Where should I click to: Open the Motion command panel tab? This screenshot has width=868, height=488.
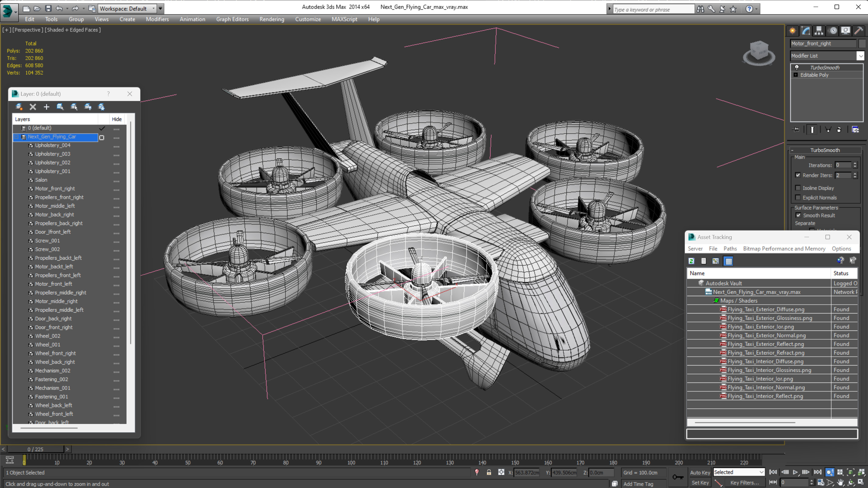pos(833,31)
